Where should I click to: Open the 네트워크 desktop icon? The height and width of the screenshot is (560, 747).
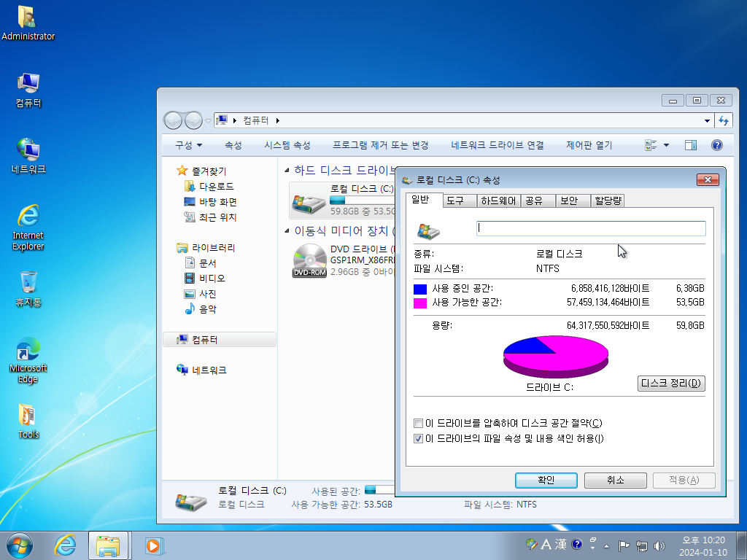coord(28,156)
